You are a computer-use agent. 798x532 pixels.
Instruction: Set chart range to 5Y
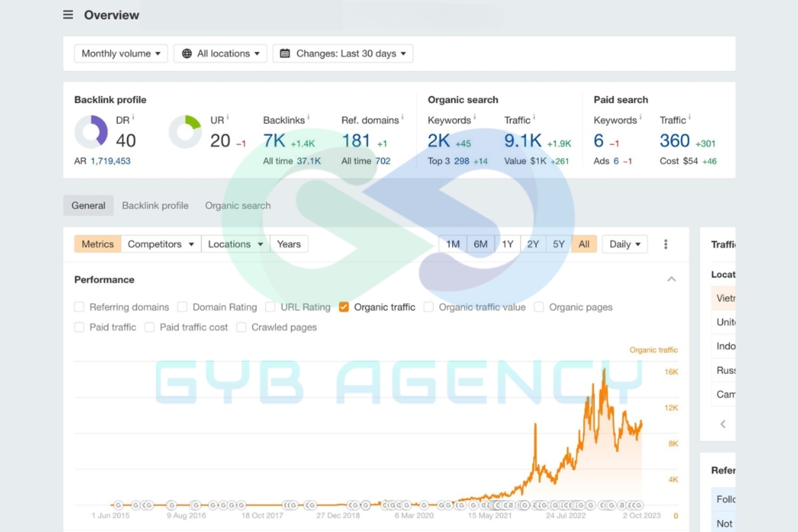click(x=559, y=244)
